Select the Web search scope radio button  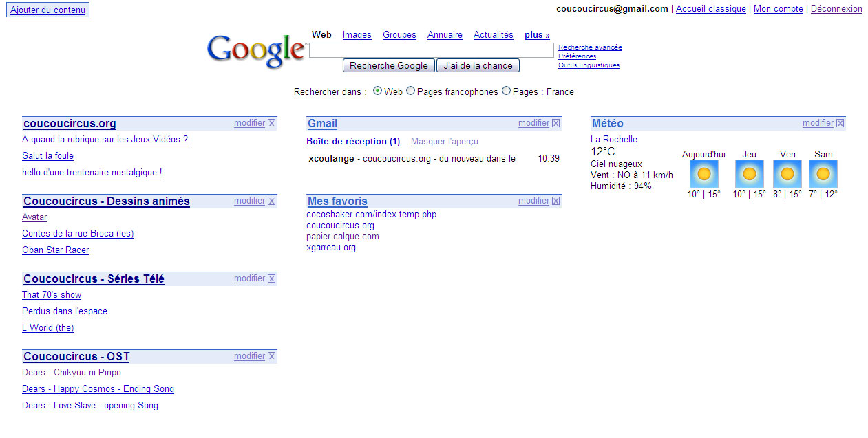point(377,91)
